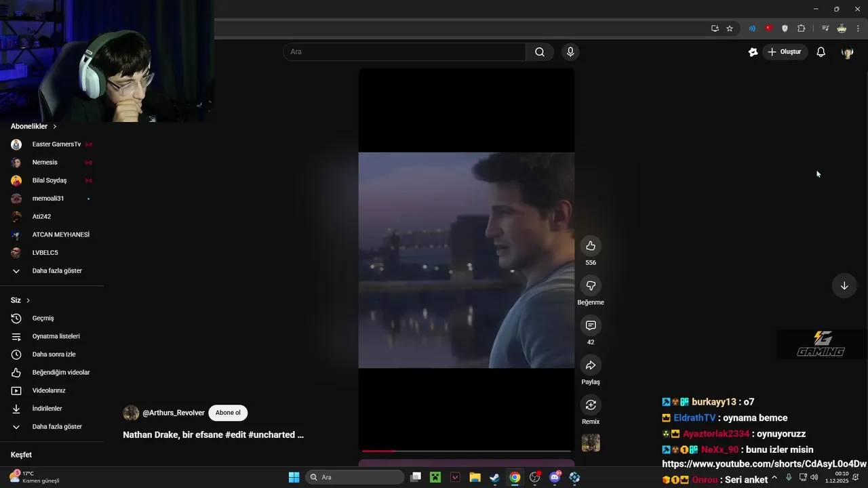Open weather widget showing 17°C

34,477
